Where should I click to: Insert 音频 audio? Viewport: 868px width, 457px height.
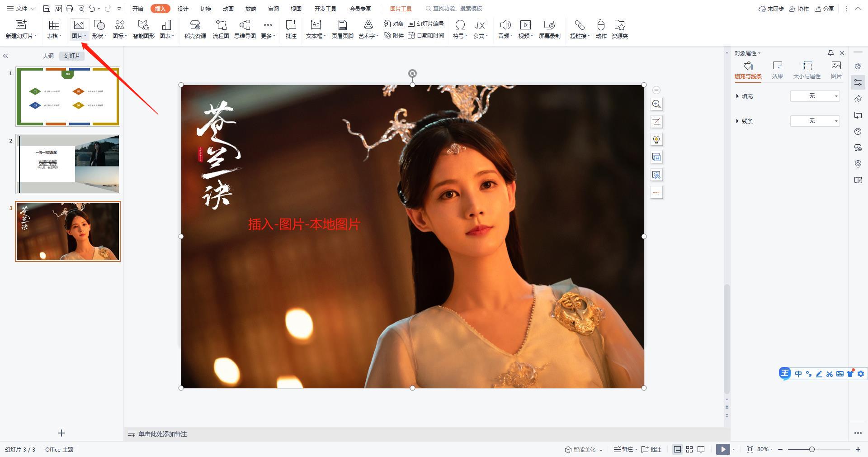(x=505, y=29)
